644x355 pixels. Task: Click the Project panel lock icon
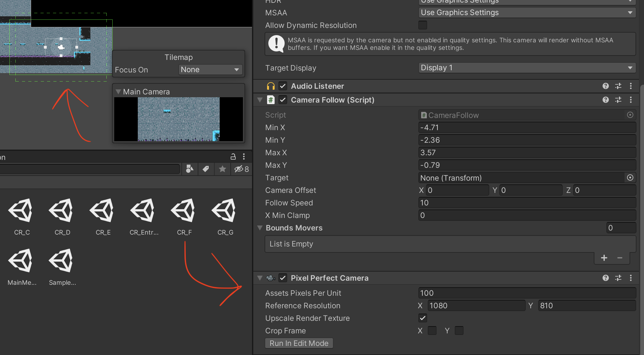(233, 156)
